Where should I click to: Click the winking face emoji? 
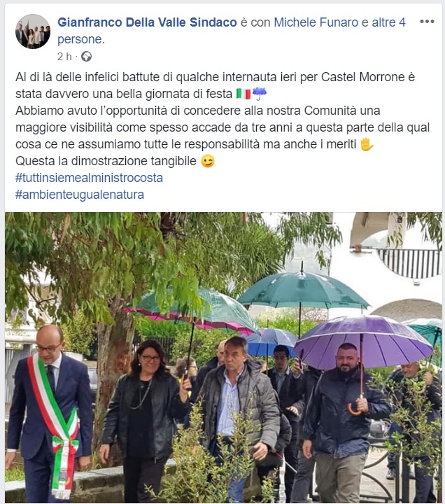pyautogui.click(x=208, y=161)
